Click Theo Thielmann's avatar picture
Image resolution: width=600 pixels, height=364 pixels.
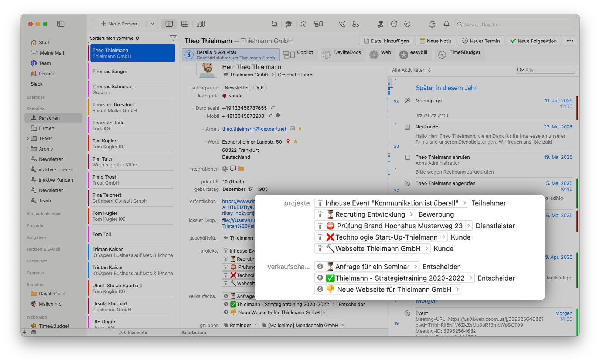tap(208, 70)
